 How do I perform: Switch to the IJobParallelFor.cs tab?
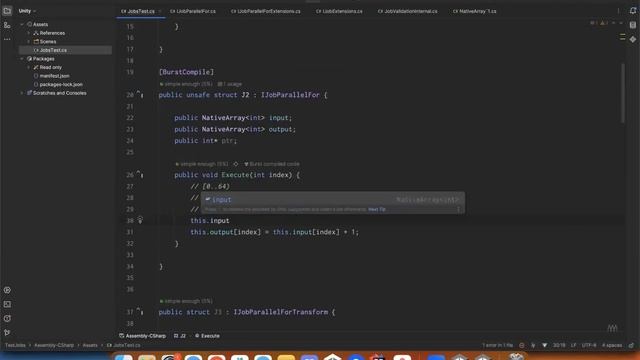[193, 11]
